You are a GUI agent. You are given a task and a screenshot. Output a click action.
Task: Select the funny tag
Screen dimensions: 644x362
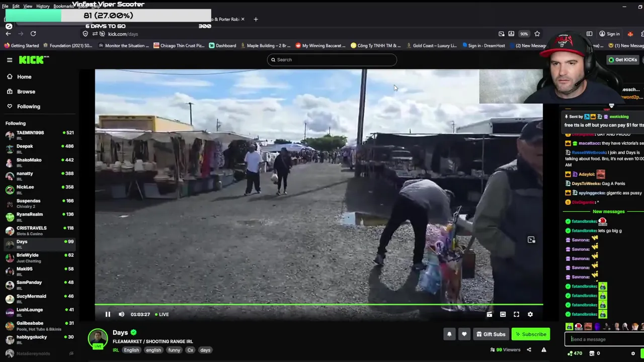pyautogui.click(x=174, y=350)
